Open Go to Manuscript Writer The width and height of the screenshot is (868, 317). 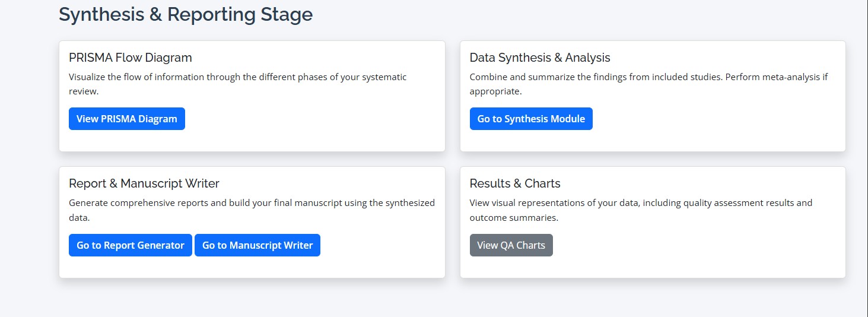257,245
